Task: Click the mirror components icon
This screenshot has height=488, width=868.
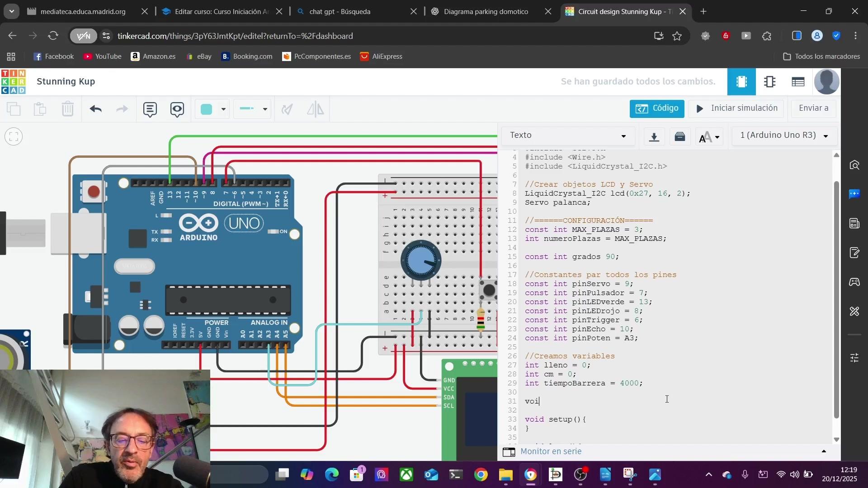Action: click(x=316, y=109)
